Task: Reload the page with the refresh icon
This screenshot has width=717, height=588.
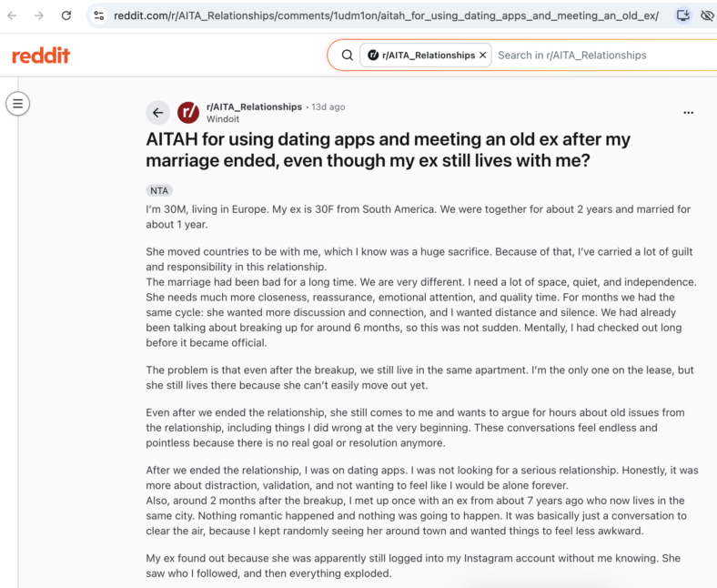Action: coord(66,15)
